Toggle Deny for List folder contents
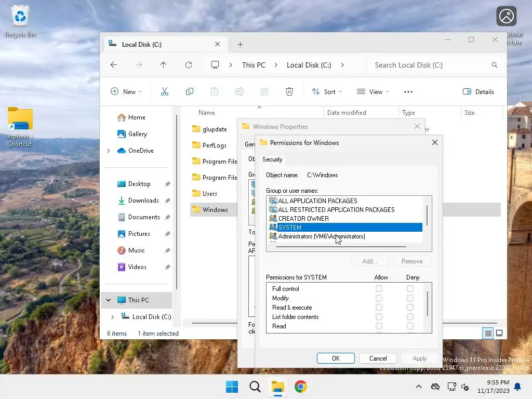532x399 pixels. pos(410,316)
